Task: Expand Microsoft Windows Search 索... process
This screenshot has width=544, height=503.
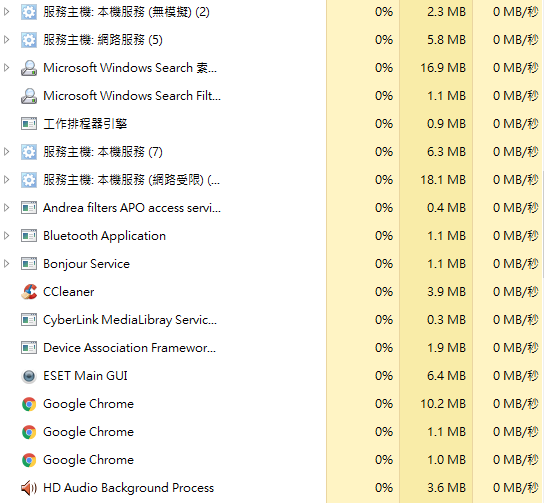Action: pos(6,68)
